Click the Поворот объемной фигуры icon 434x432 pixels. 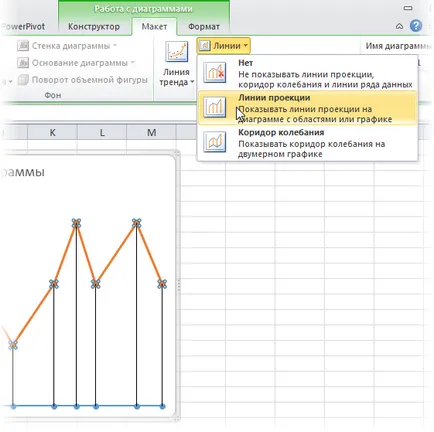[23, 80]
